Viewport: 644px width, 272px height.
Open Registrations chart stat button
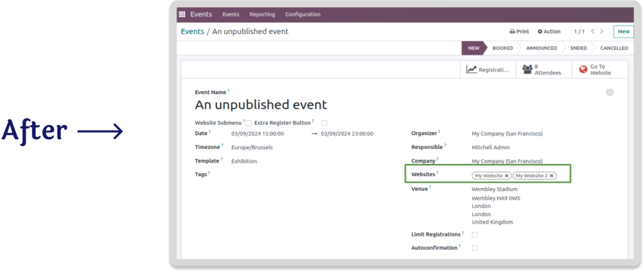click(488, 70)
